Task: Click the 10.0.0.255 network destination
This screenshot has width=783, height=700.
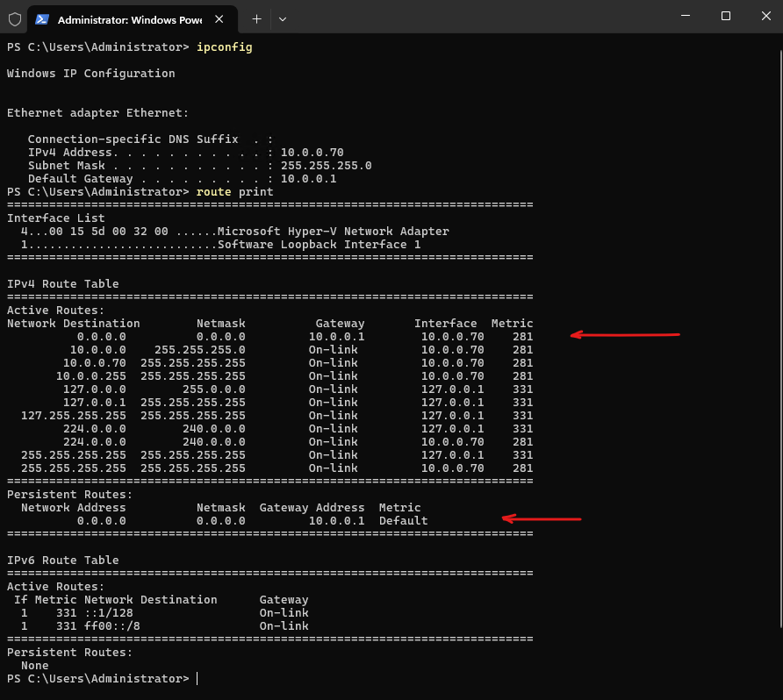Action: (x=91, y=376)
